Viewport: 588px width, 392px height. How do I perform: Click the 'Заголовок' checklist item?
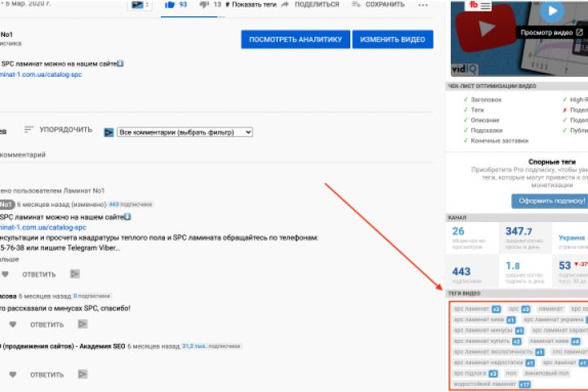coord(486,100)
